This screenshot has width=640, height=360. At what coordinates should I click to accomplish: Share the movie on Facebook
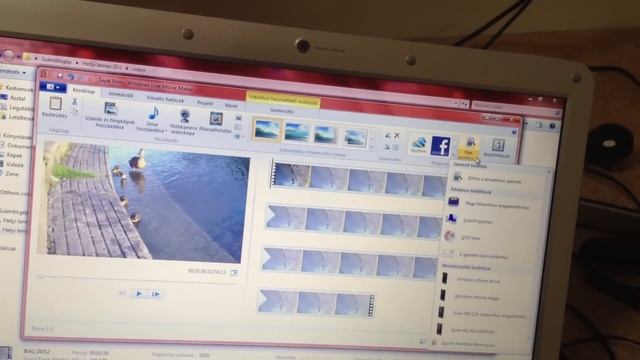[x=441, y=146]
